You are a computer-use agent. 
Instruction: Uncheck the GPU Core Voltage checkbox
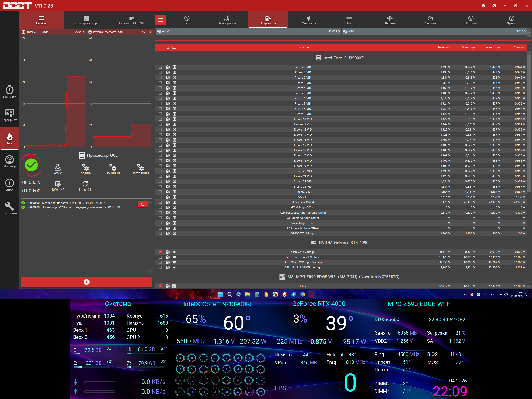[160, 252]
